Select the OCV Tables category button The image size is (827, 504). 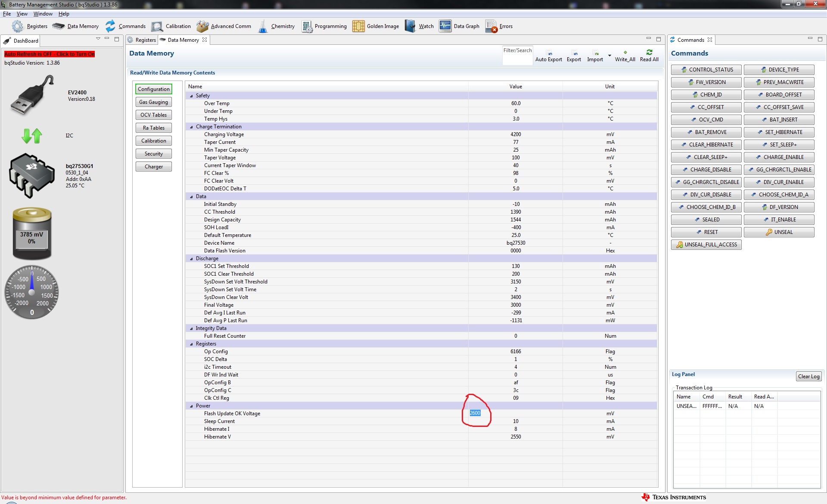154,115
